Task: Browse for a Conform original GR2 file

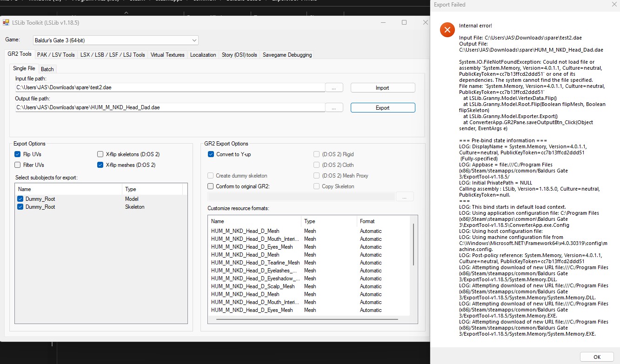Action: 404,197
